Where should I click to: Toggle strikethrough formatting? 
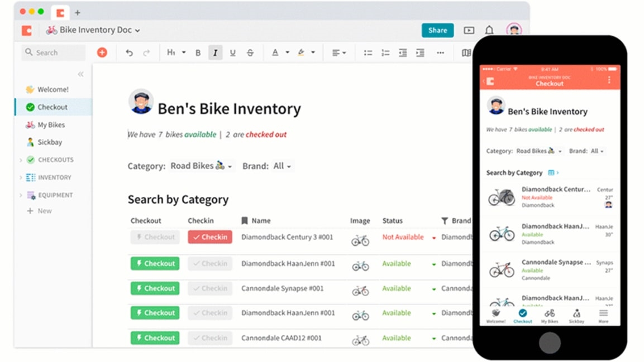click(250, 53)
